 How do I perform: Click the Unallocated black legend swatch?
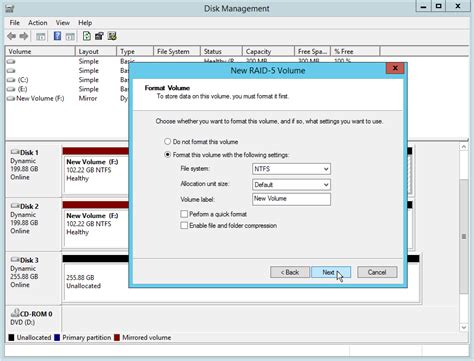(11, 338)
